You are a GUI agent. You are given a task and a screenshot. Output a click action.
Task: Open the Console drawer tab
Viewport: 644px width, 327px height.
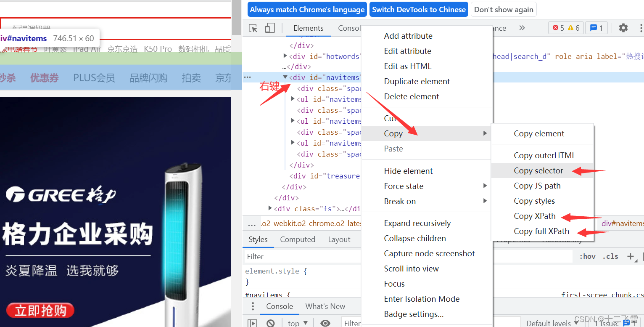click(280, 306)
